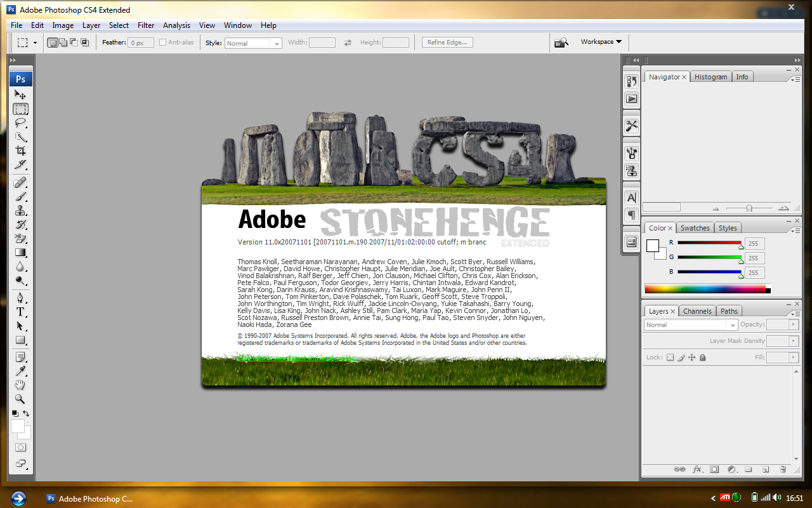Screen dimensions: 812x508
Task: Open the Opacity slider arrow
Action: (793, 324)
